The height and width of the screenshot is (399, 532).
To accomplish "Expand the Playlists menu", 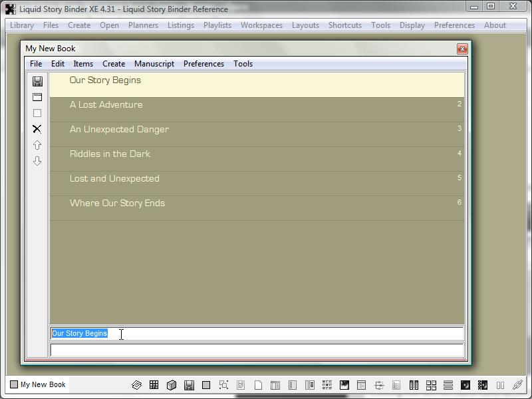I will point(217,25).
